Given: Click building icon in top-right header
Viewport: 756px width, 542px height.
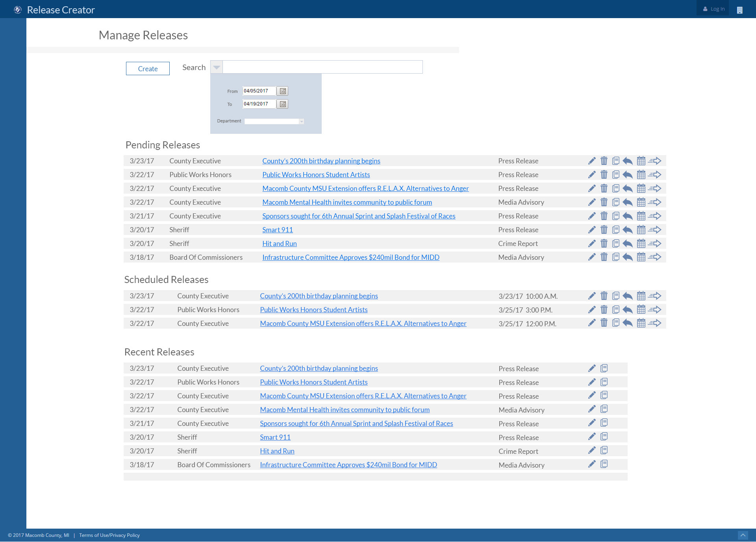Looking at the screenshot, I should pyautogui.click(x=739, y=10).
